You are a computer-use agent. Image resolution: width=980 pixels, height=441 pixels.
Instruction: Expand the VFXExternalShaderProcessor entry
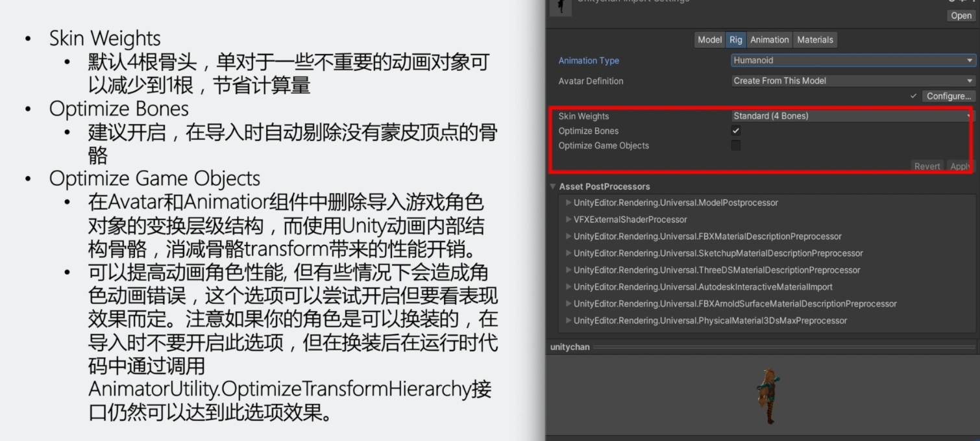coord(569,220)
